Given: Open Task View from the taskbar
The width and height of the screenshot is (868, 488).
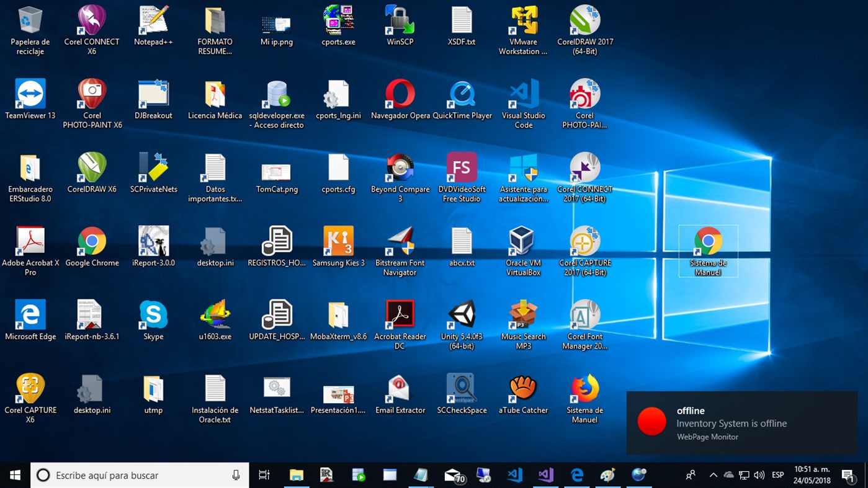Looking at the screenshot, I should [264, 475].
